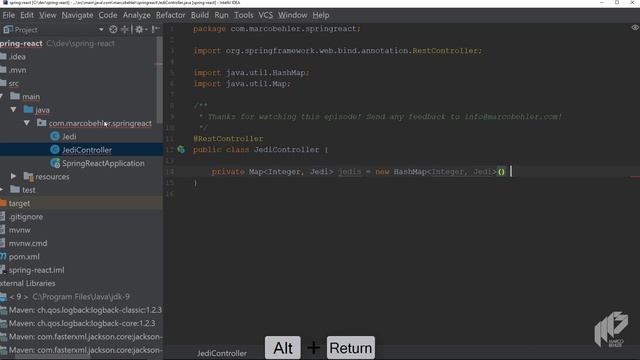
Task: Click the JediController class icon in tree
Action: tap(55, 150)
